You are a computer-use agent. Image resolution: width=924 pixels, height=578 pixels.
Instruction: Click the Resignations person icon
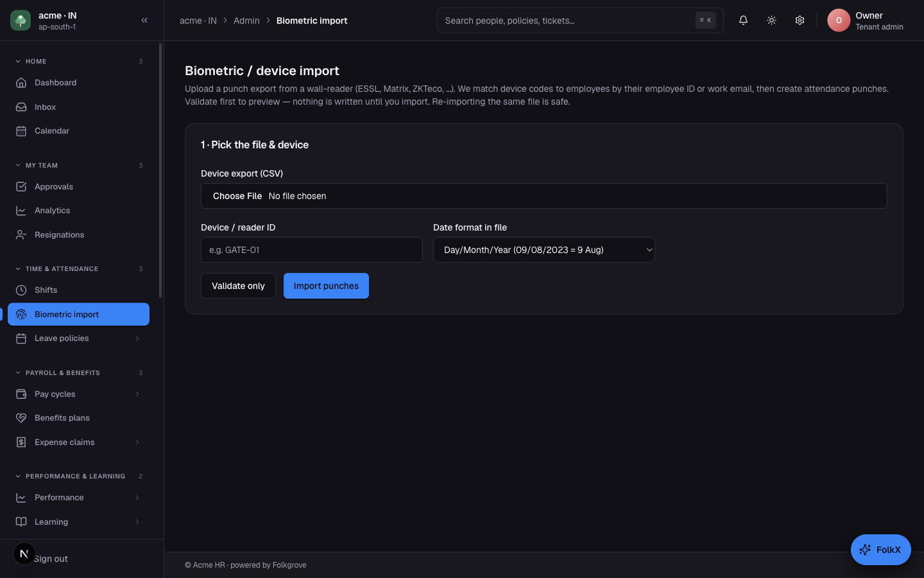[21, 235]
